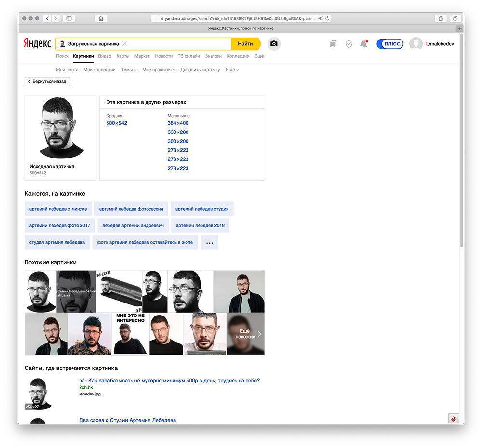Screen dimensions: 482x448
Task: Expand the Ещё item in the main tab bar
Action: click(x=259, y=56)
